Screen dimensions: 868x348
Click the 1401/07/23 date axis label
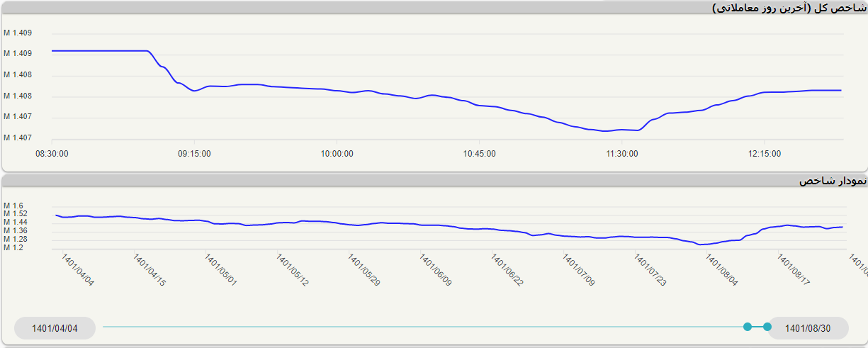coord(650,271)
